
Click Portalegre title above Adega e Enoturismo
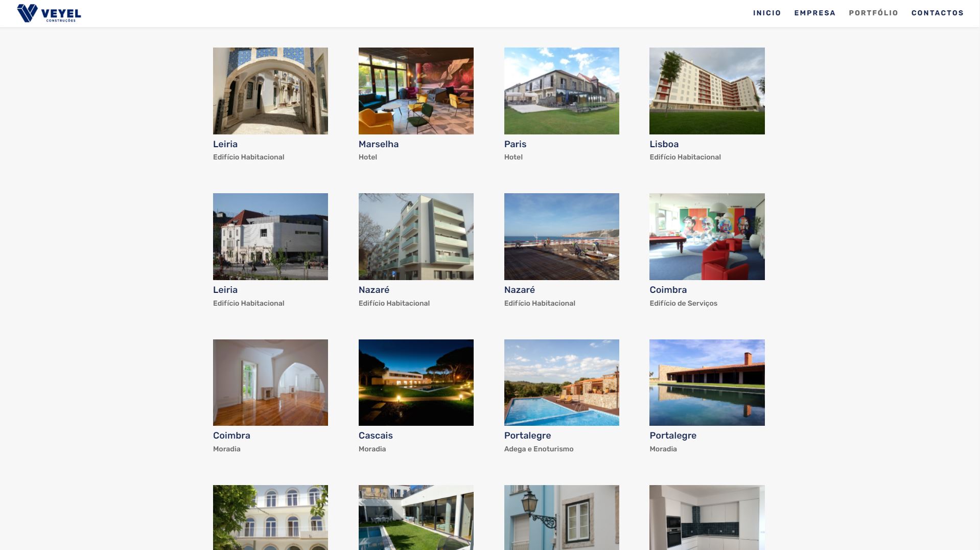point(527,436)
